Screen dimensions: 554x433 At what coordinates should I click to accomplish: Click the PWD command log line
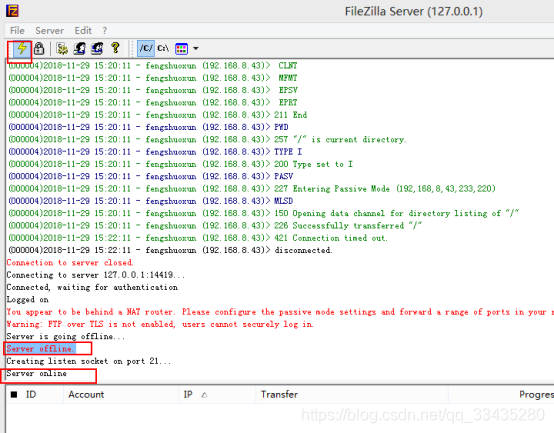click(x=148, y=127)
